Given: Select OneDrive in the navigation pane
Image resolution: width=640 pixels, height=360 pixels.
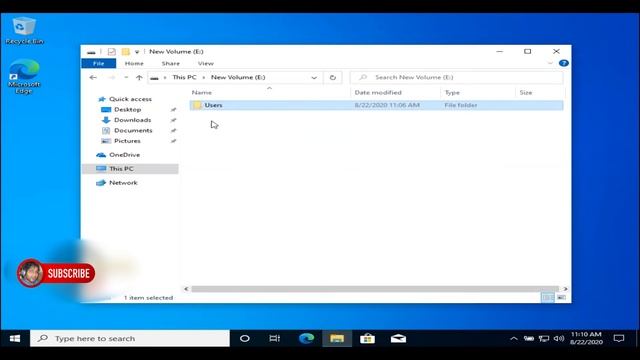Looking at the screenshot, I should 124,155.
